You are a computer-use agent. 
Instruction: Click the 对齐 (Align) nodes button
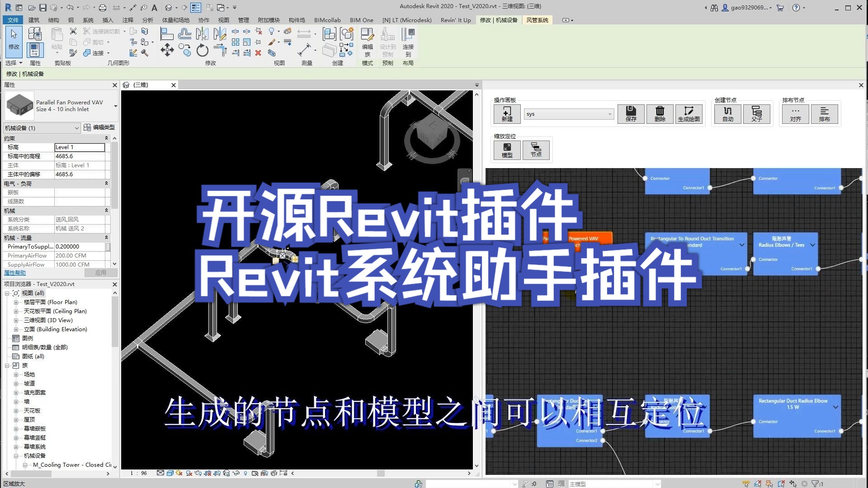click(795, 114)
